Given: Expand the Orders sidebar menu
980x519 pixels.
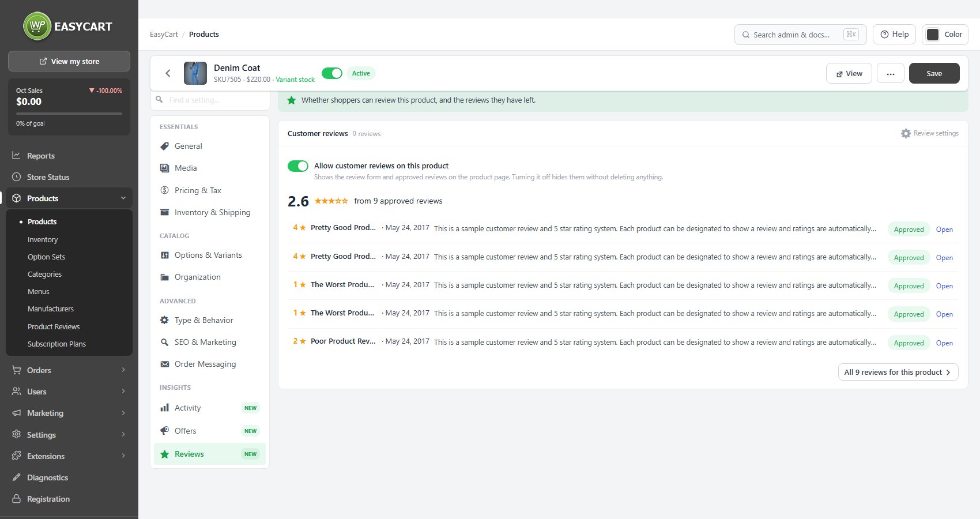Looking at the screenshot, I should (123, 370).
